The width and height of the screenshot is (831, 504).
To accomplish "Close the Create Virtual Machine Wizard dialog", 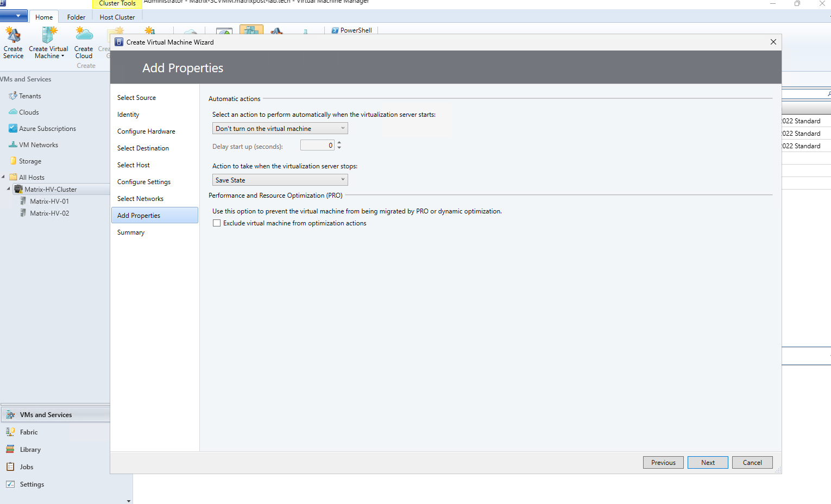I will (x=773, y=42).
